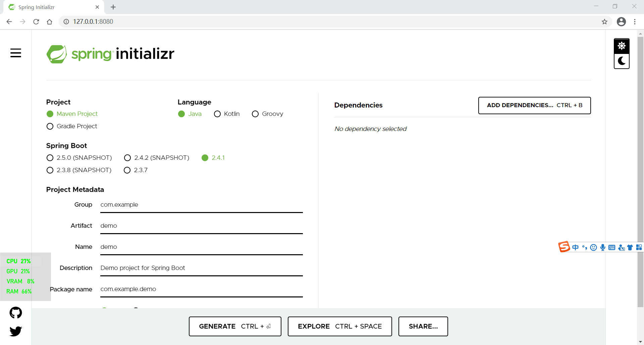Select Gradle Project radio option
Screen dimensions: 644x345
tap(72, 126)
